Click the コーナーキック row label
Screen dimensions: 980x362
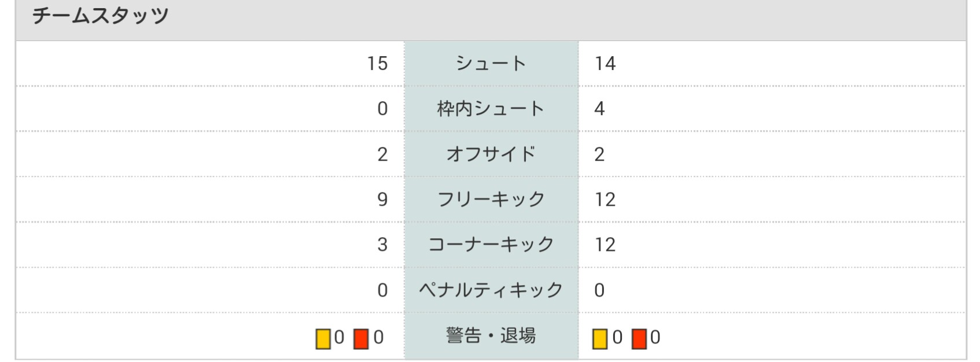coord(491,244)
